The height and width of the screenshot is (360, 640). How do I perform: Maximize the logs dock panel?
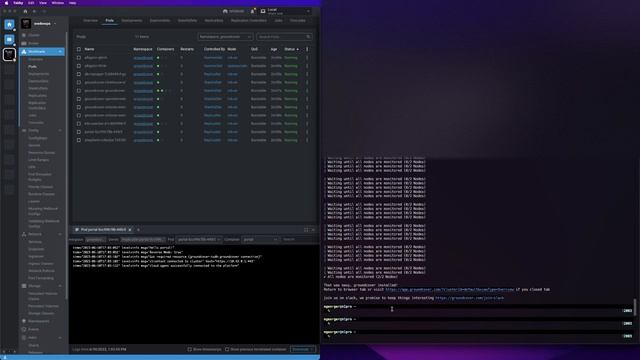point(306,230)
